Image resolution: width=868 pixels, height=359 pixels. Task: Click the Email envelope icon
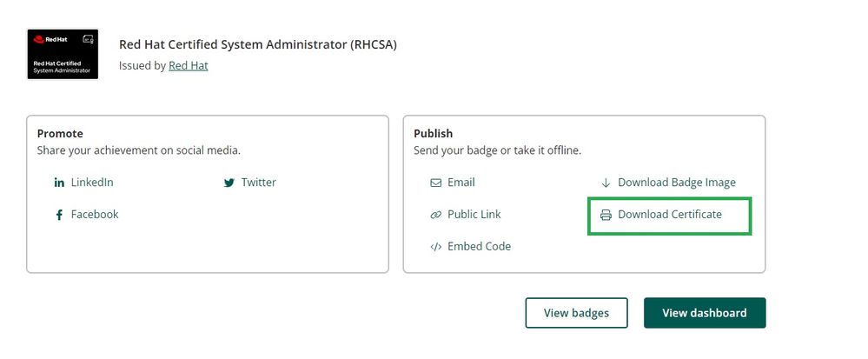(436, 183)
